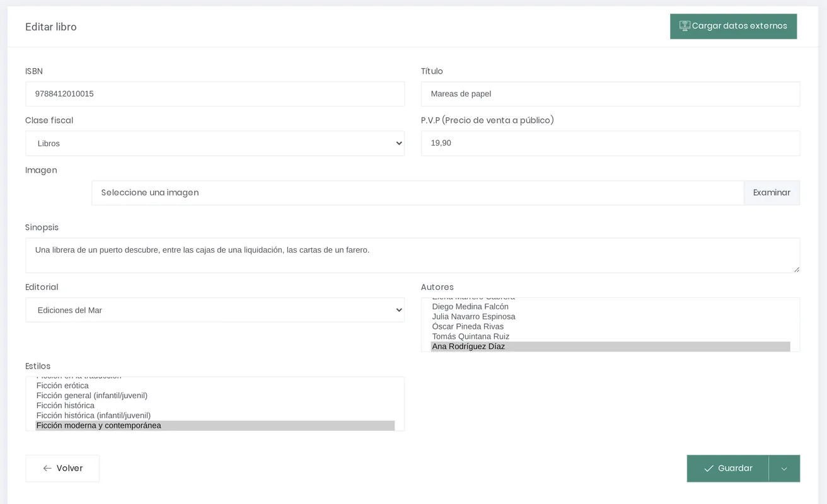This screenshot has width=827, height=504.
Task: Click the left arrow icon on Volver
Action: [47, 469]
